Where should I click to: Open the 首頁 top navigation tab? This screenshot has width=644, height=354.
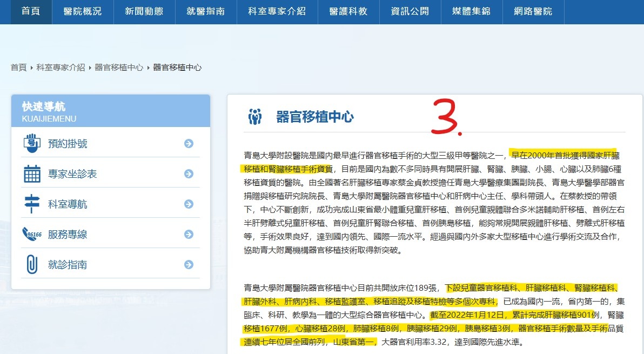pyautogui.click(x=31, y=11)
